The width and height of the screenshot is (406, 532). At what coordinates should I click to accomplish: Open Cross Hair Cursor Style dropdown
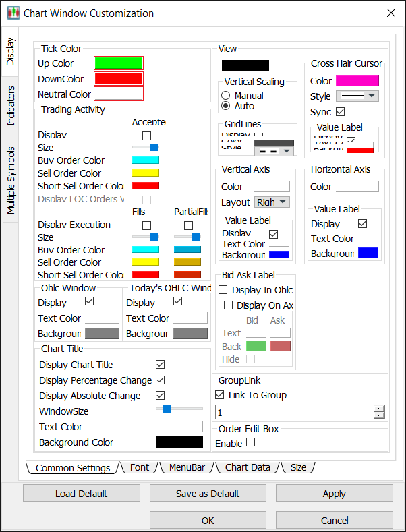[357, 96]
